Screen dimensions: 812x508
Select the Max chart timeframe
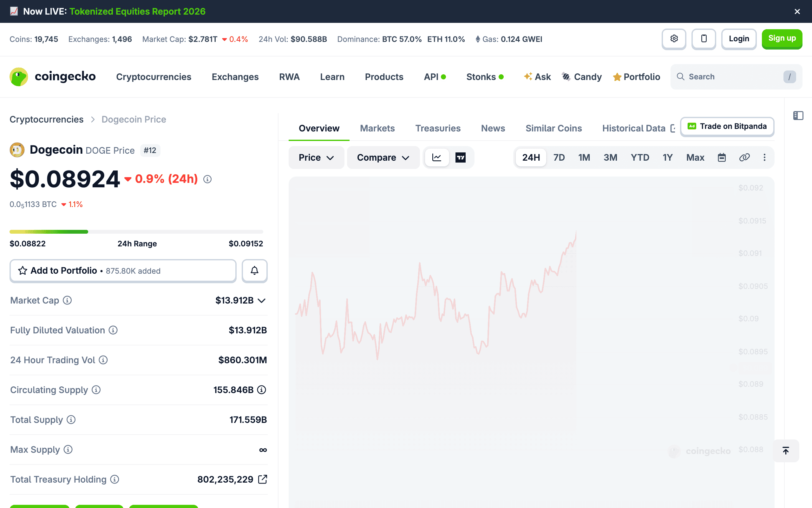tap(695, 157)
